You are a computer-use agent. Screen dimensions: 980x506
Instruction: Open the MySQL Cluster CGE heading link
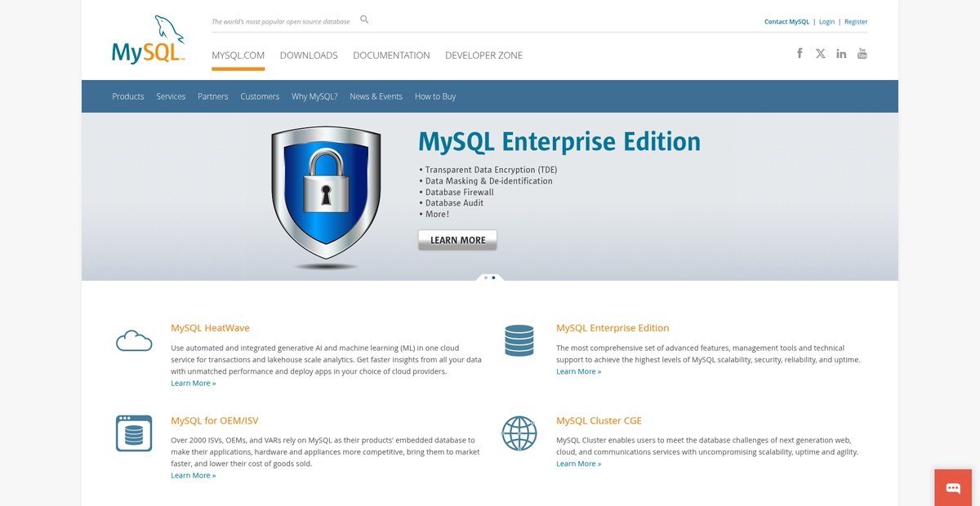(x=599, y=421)
